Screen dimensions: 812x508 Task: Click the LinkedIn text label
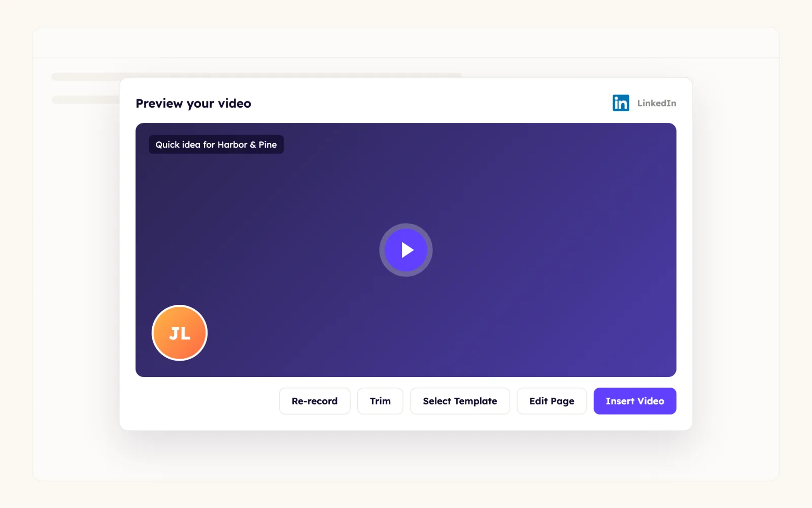click(x=657, y=103)
